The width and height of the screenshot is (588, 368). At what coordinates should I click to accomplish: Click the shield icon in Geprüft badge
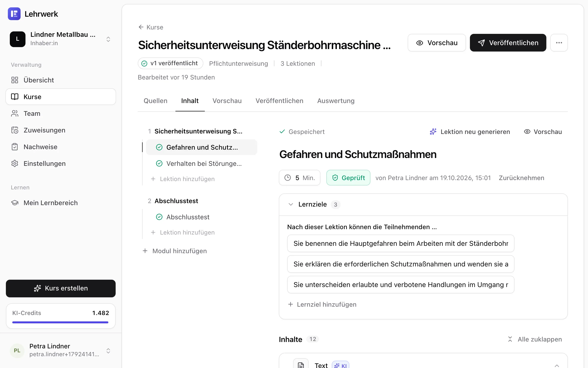coord(335,178)
